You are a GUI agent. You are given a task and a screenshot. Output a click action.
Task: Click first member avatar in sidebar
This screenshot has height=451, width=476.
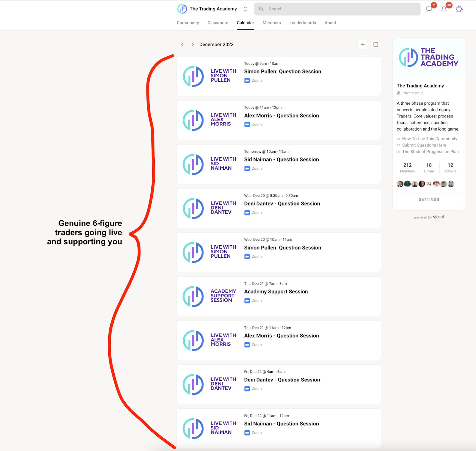(400, 184)
